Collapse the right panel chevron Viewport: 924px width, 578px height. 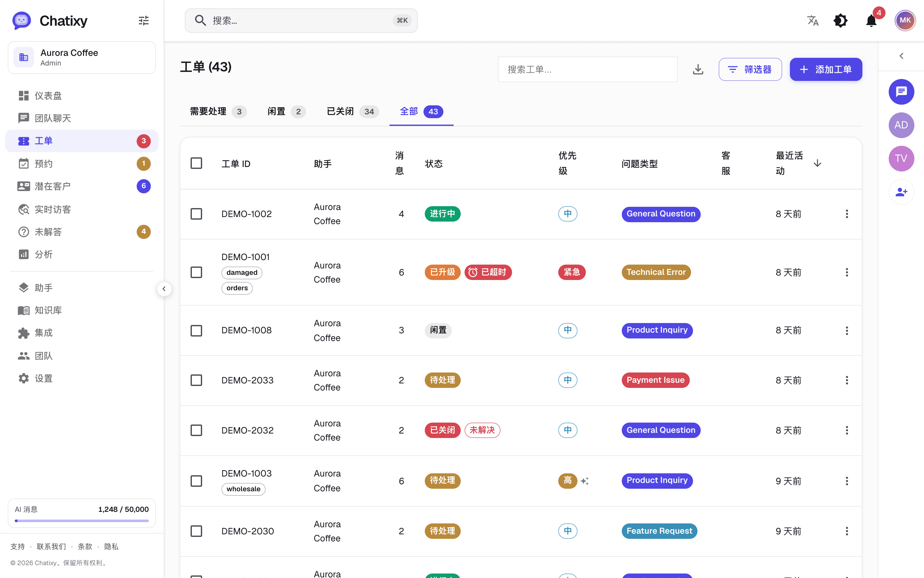tap(901, 56)
